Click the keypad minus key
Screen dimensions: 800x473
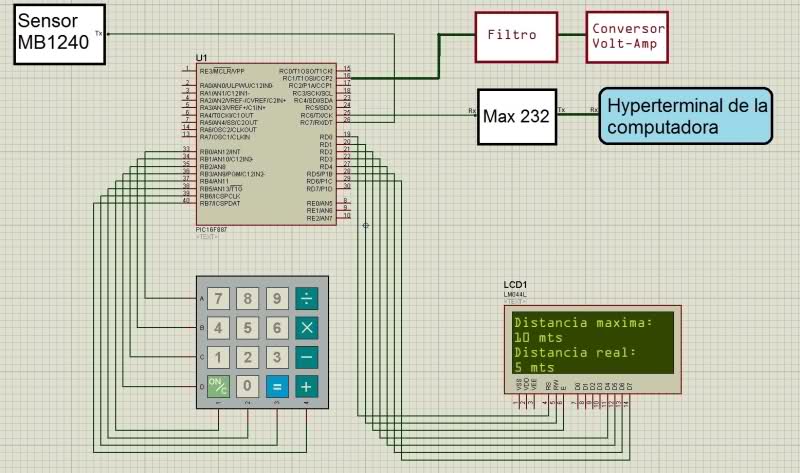pos(307,357)
